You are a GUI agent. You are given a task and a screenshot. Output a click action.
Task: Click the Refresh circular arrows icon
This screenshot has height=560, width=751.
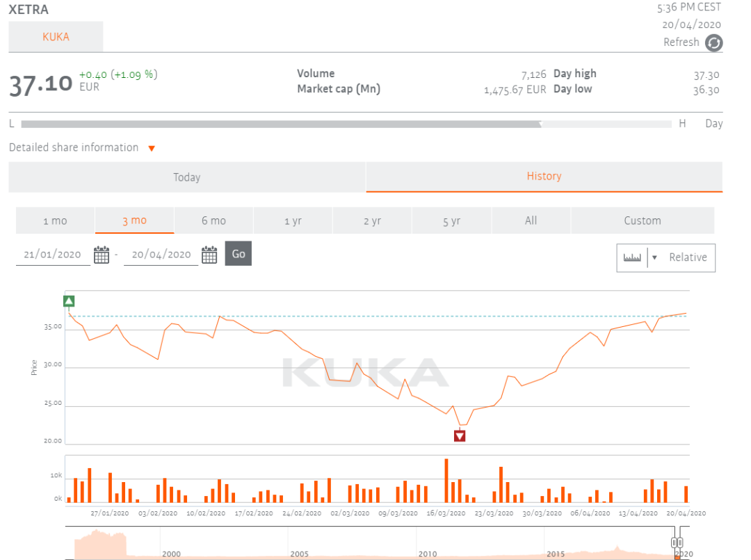(x=714, y=43)
